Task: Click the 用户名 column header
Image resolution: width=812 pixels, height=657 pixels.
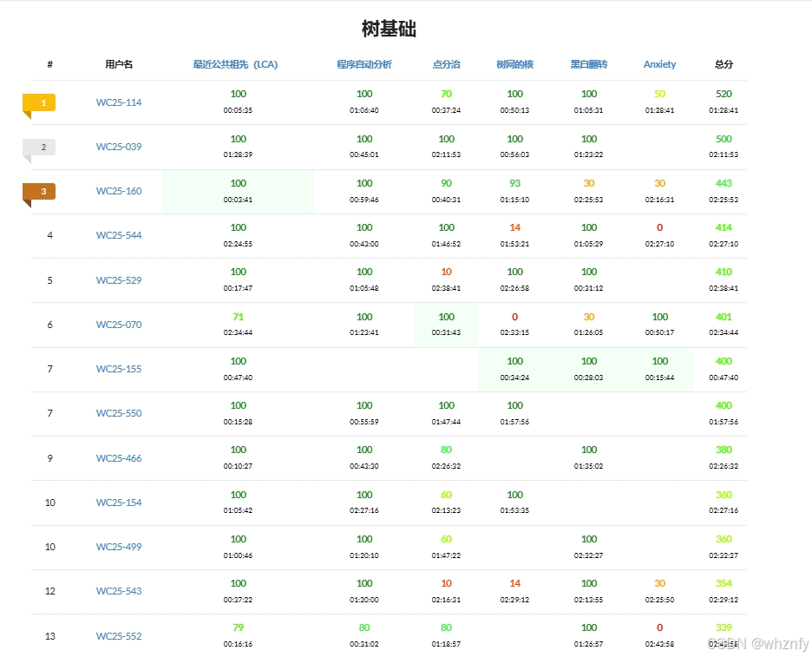Action: tap(119, 64)
